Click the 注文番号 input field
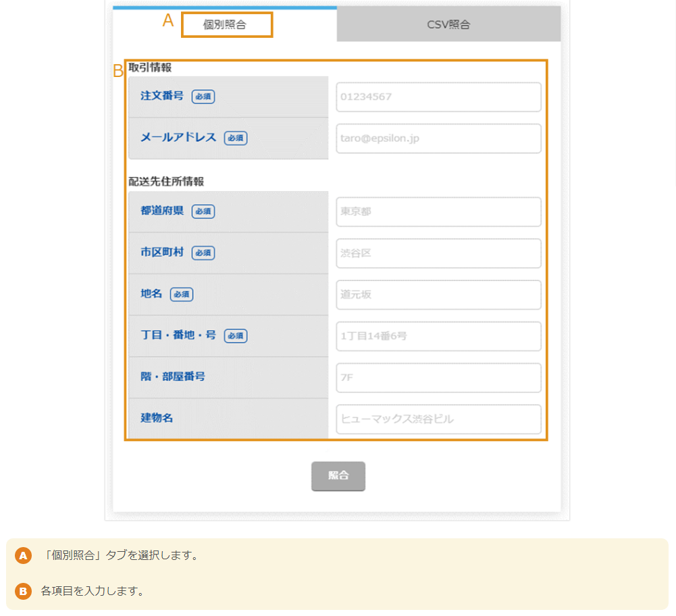Screen dimensions: 676x616 click(438, 97)
